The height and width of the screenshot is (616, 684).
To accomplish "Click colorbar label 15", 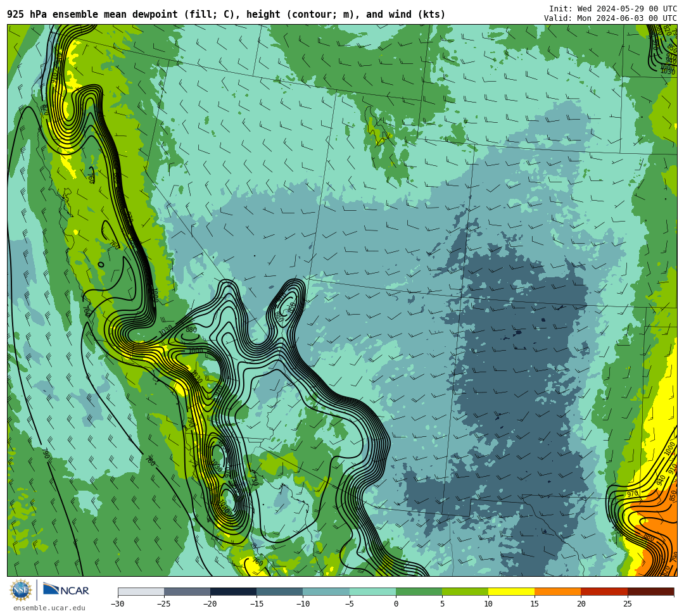I will pyautogui.click(x=535, y=604).
